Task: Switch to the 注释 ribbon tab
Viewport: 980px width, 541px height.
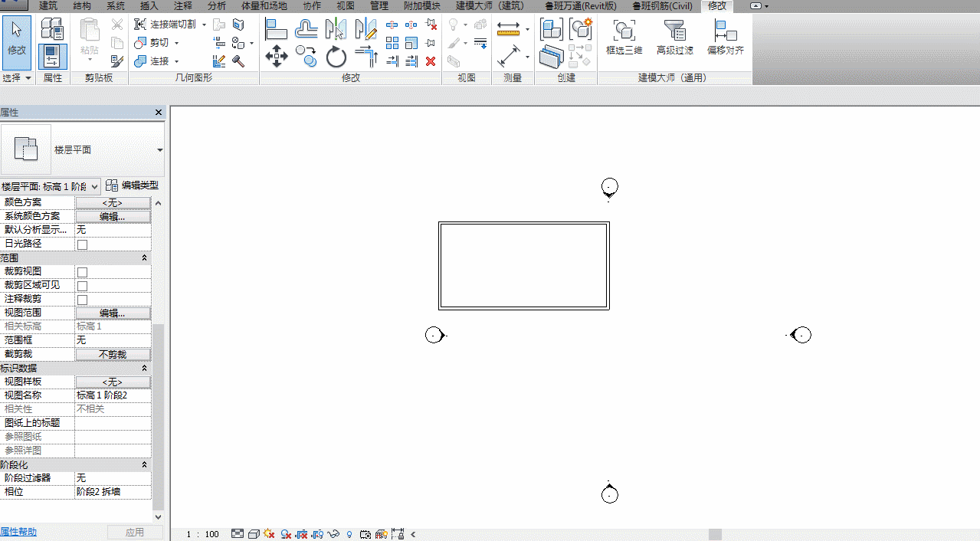Action: [183, 6]
